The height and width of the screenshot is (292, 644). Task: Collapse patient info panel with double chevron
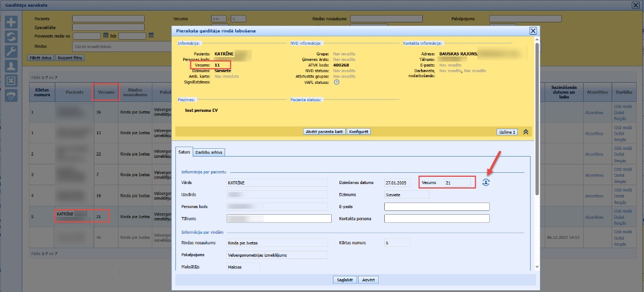tap(525, 131)
